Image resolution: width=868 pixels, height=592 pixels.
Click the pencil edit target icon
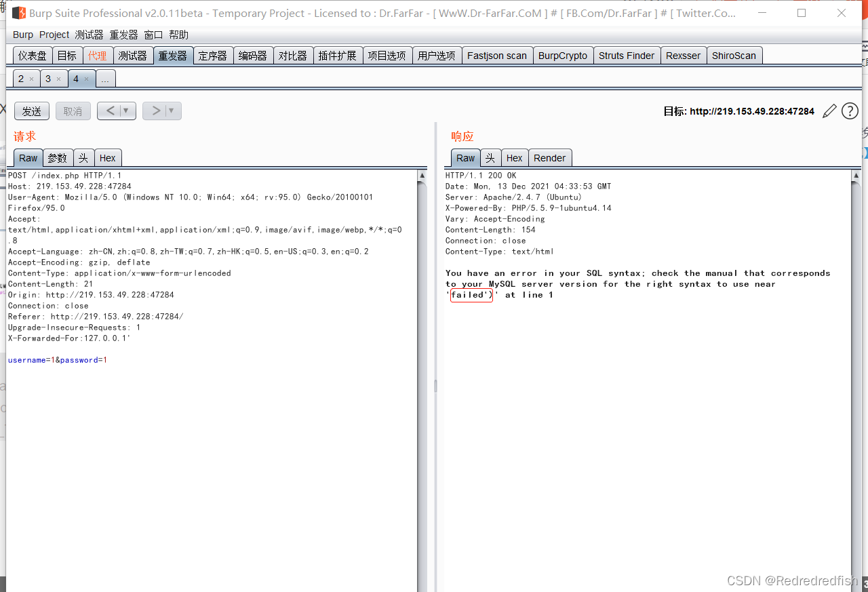click(829, 111)
